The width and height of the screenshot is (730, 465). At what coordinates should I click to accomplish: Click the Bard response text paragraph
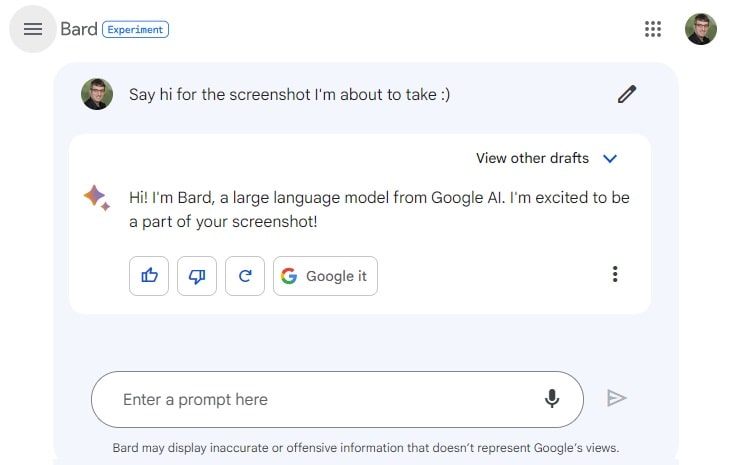point(379,209)
